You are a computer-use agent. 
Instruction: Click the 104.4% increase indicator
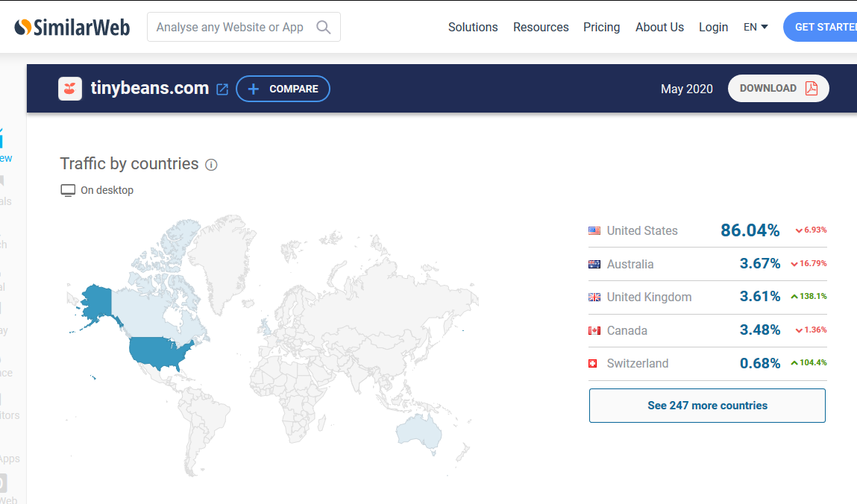click(809, 362)
